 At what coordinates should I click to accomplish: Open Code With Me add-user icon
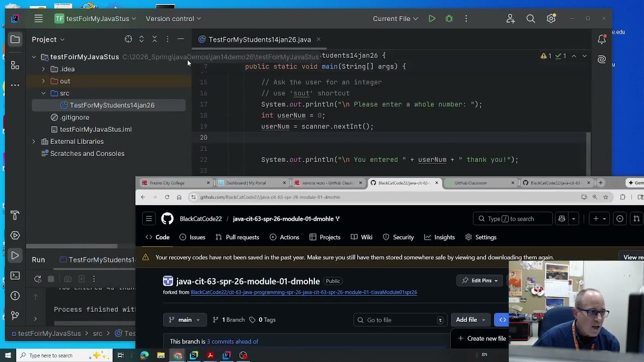tap(510, 19)
